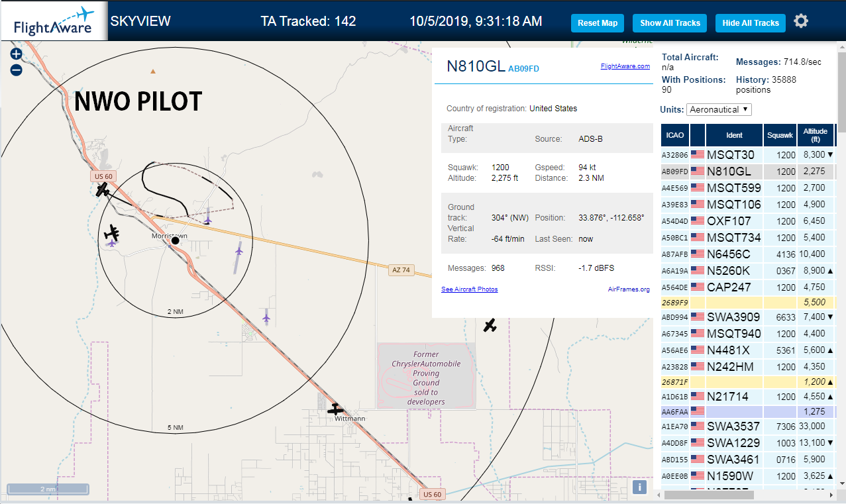
Task: Open See Aircraft Photos link
Action: click(x=470, y=289)
